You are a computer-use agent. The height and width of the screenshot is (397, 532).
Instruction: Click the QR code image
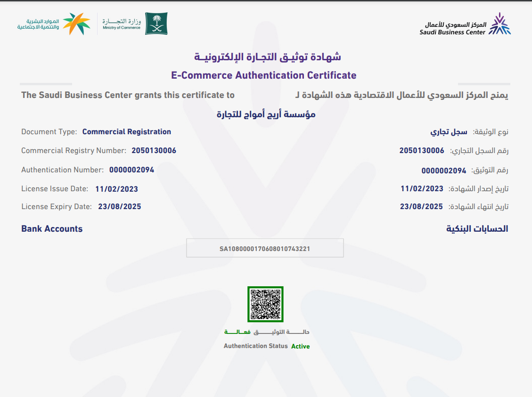[265, 304]
